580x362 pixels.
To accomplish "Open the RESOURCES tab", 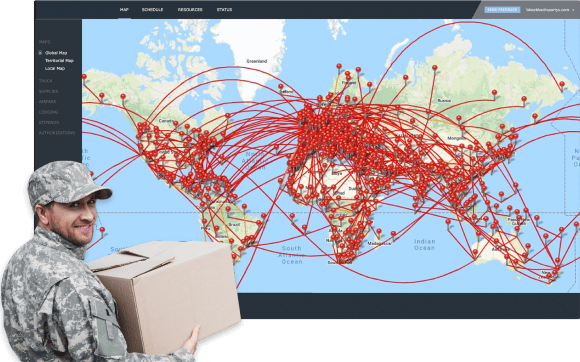I will (x=190, y=10).
